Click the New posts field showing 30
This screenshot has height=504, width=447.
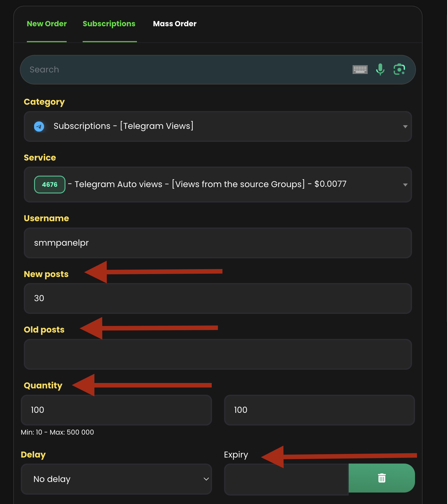pos(217,298)
